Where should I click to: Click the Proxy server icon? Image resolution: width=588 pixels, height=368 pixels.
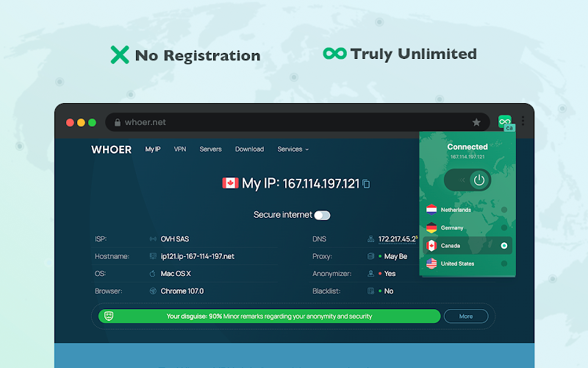coord(371,256)
